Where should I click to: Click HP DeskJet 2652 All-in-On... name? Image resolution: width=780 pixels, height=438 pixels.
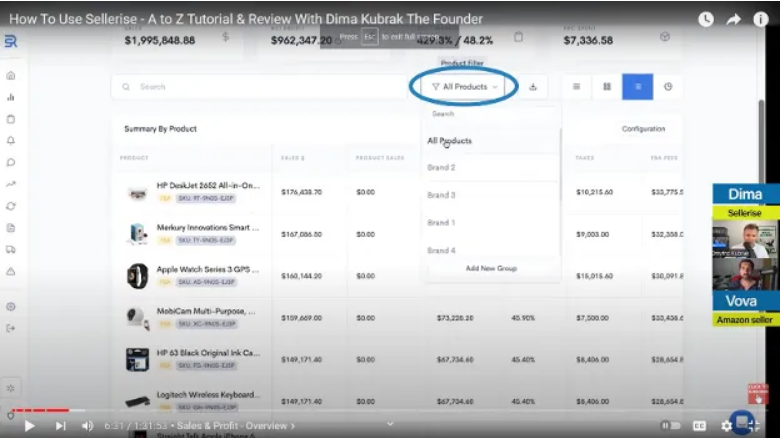(x=208, y=185)
